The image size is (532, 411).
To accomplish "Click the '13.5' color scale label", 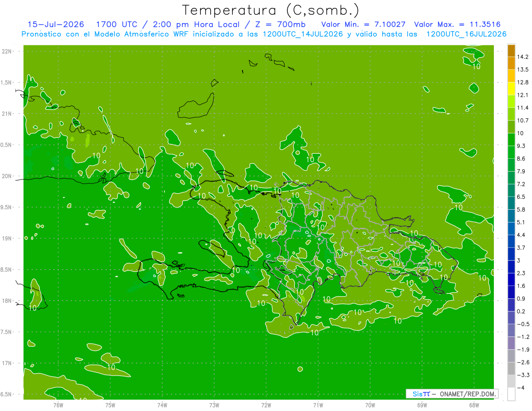I will pyautogui.click(x=523, y=70).
